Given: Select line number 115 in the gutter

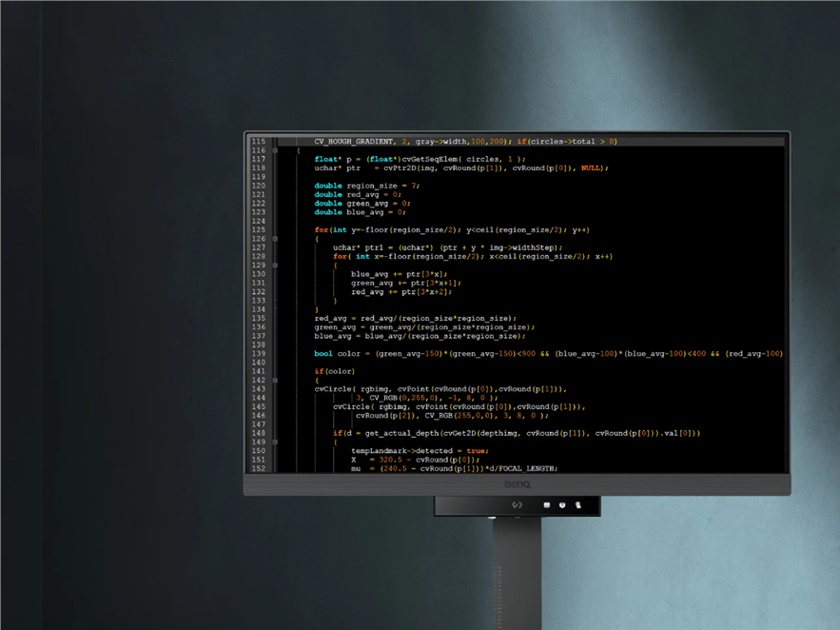Looking at the screenshot, I should click(258, 142).
